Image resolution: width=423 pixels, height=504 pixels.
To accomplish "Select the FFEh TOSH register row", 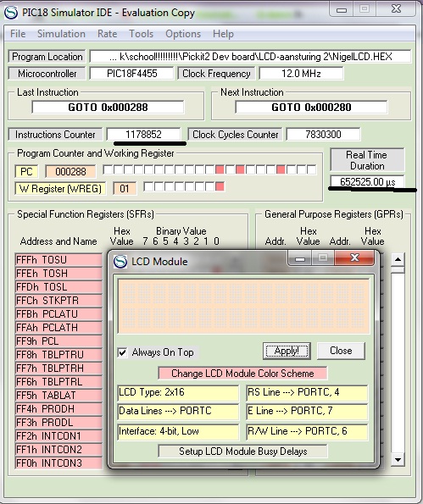I will point(58,274).
